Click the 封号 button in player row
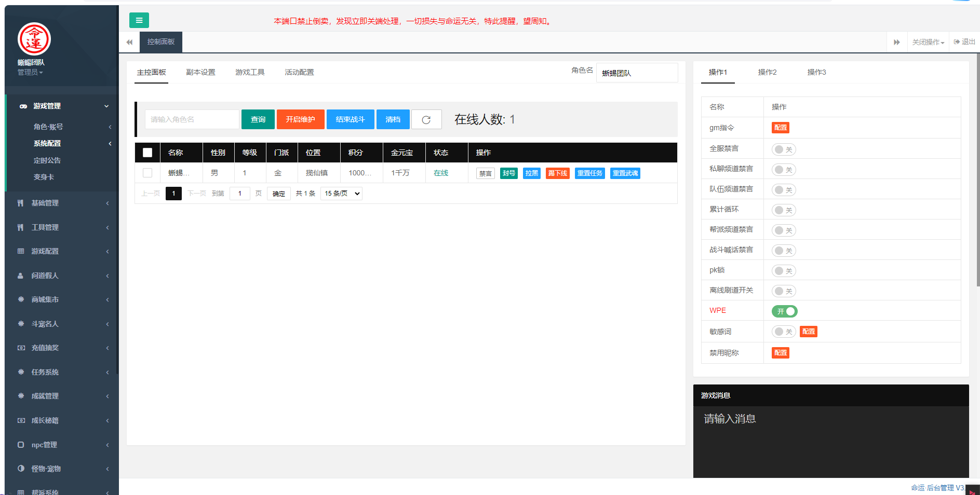 [508, 173]
